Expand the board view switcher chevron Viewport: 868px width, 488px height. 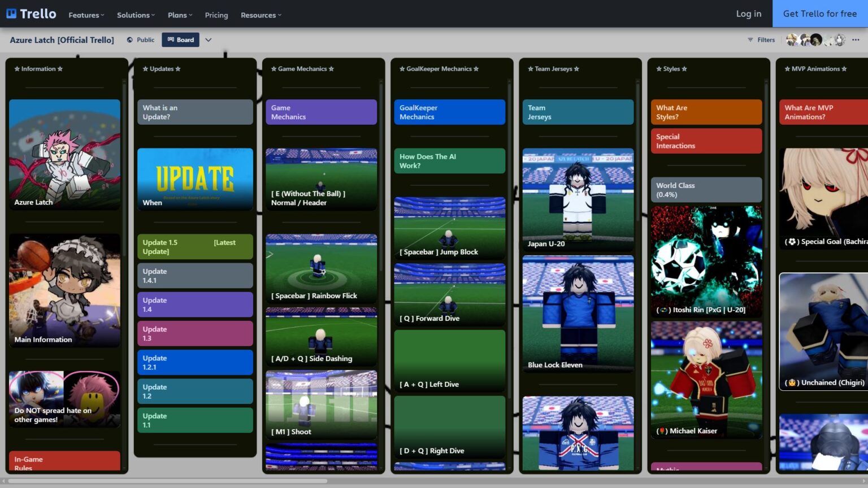(209, 40)
